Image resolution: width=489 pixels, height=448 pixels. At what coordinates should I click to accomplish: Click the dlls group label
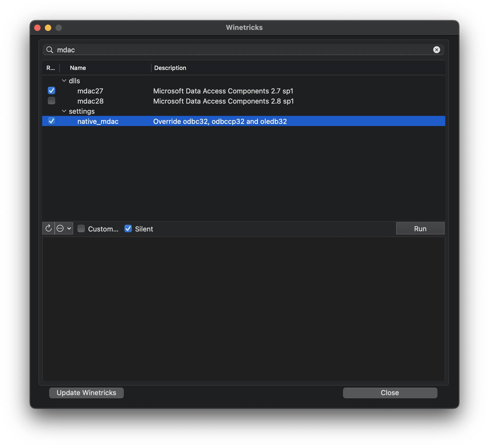point(74,81)
